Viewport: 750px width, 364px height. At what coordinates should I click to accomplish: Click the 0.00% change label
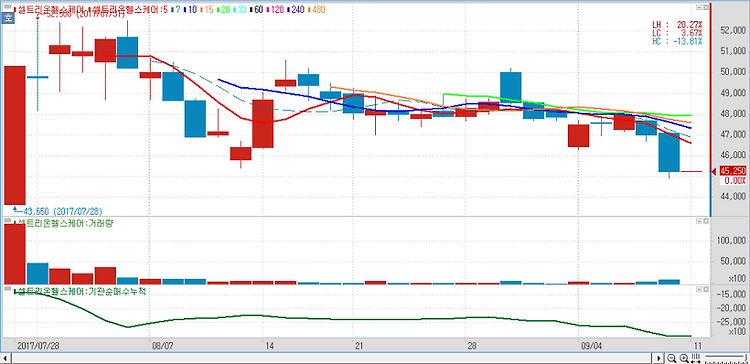[x=736, y=181]
